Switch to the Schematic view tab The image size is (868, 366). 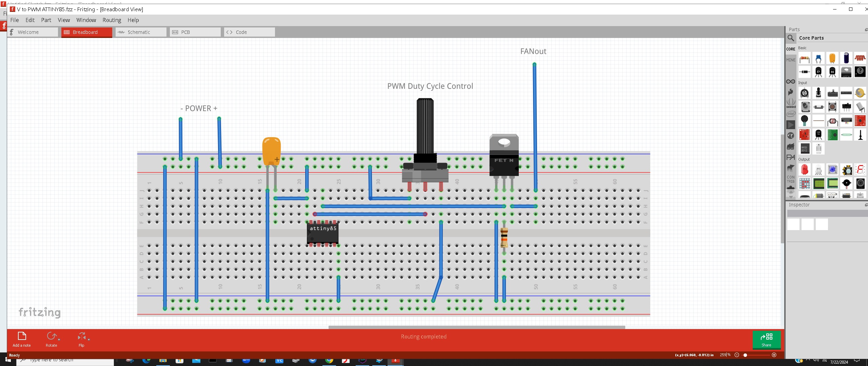coord(141,32)
